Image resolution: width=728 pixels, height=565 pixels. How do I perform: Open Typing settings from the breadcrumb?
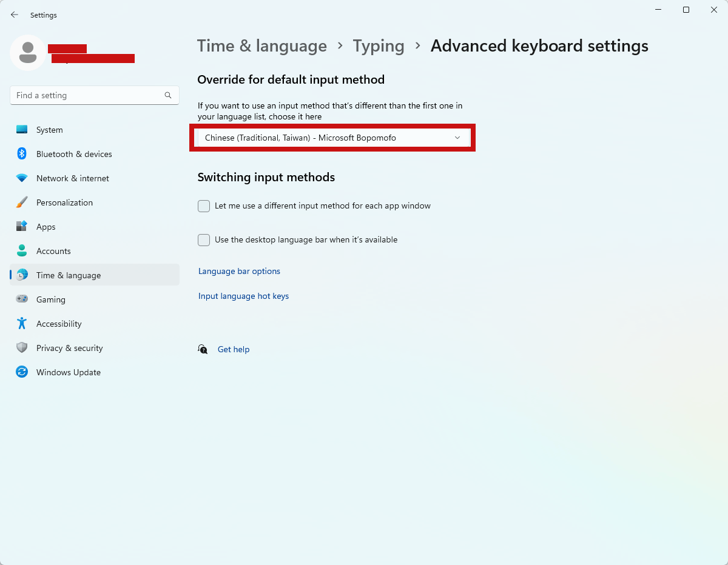[x=378, y=45]
